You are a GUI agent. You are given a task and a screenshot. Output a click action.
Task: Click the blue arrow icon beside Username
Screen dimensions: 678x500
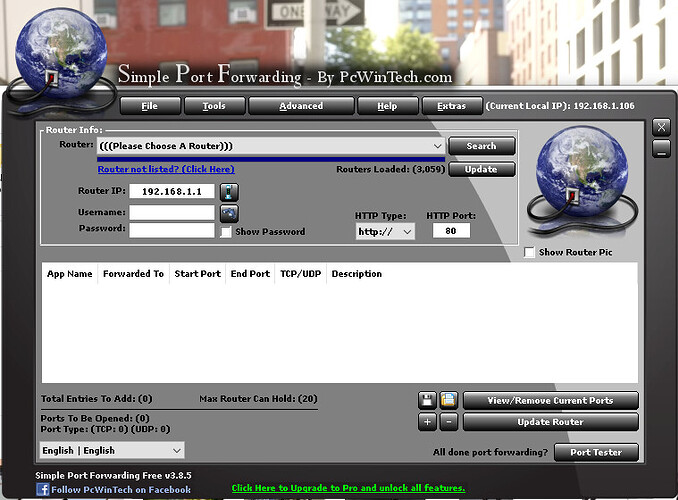coord(229,213)
